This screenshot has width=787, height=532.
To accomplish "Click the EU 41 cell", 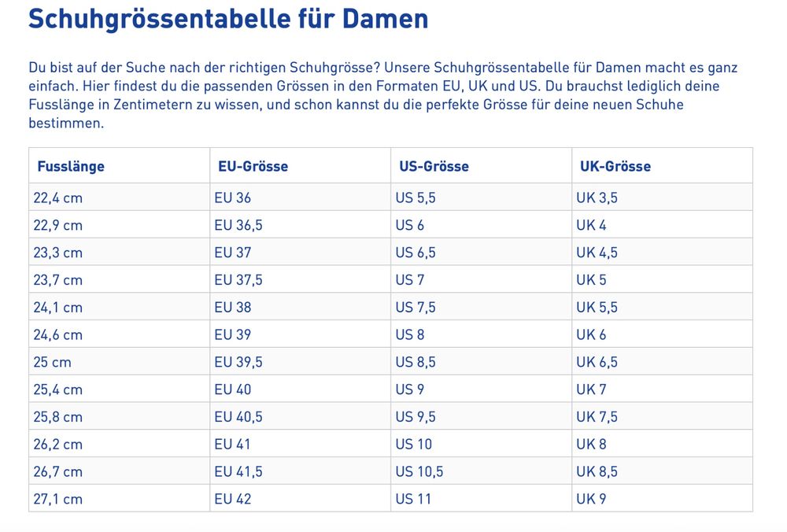I will click(300, 444).
